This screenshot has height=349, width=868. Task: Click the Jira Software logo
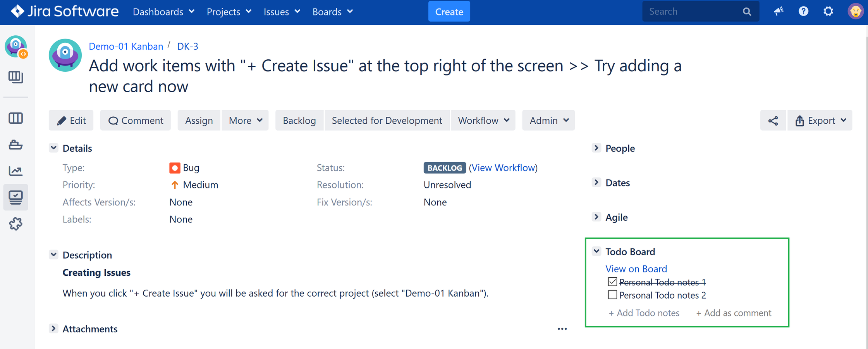coord(64,11)
